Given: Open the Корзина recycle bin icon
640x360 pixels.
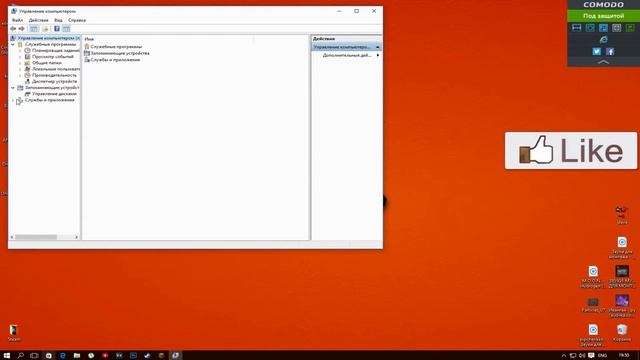Looking at the screenshot, I should [622, 333].
